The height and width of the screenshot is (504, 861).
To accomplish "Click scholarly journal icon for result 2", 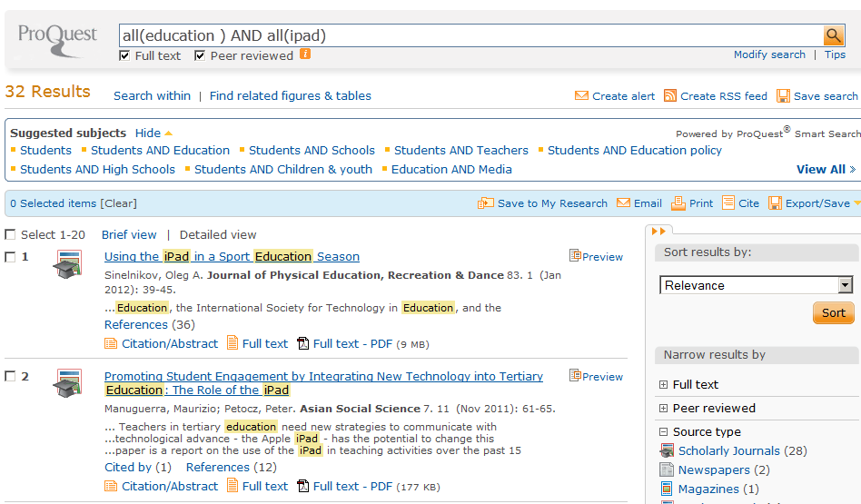I will (67, 383).
